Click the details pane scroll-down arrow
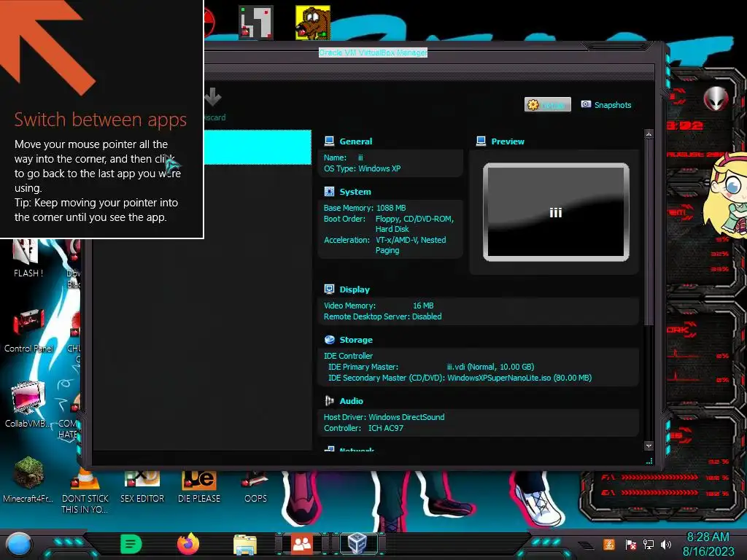 pos(649,446)
